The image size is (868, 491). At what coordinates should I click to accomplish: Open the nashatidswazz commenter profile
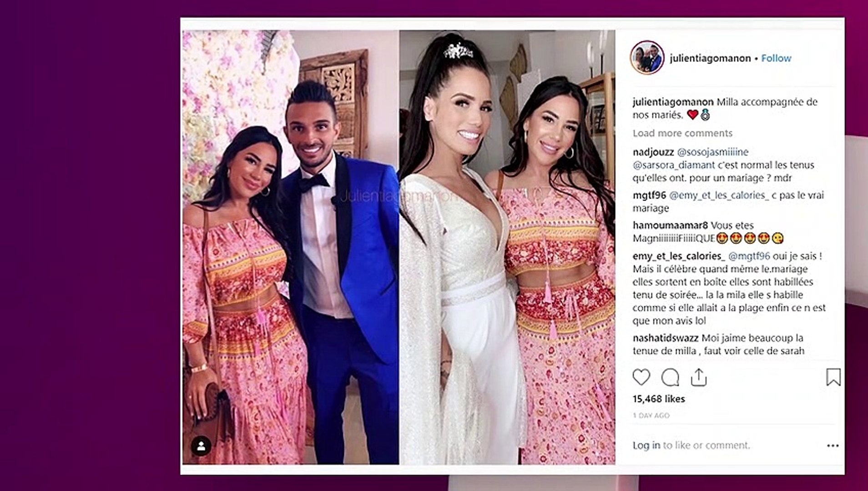666,338
